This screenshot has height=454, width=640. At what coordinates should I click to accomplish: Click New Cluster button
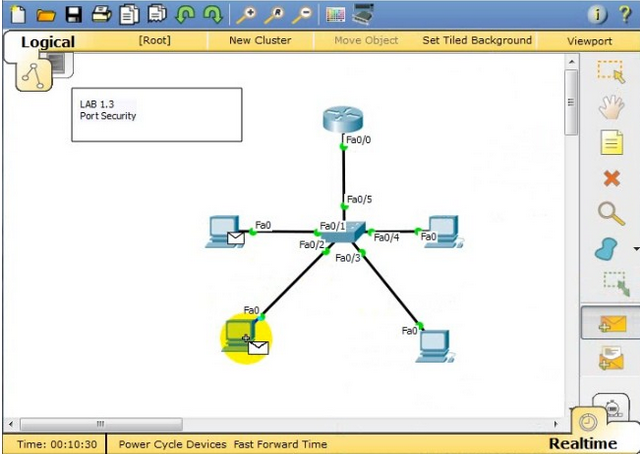tap(260, 40)
